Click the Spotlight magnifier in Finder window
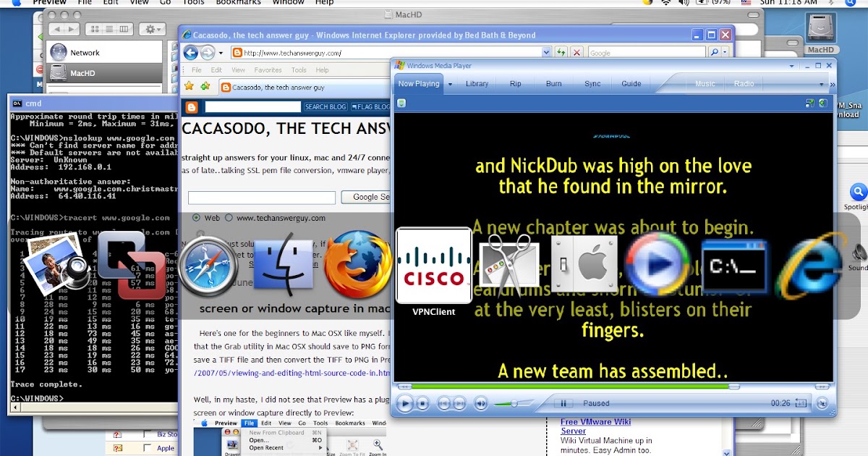 pos(858,193)
